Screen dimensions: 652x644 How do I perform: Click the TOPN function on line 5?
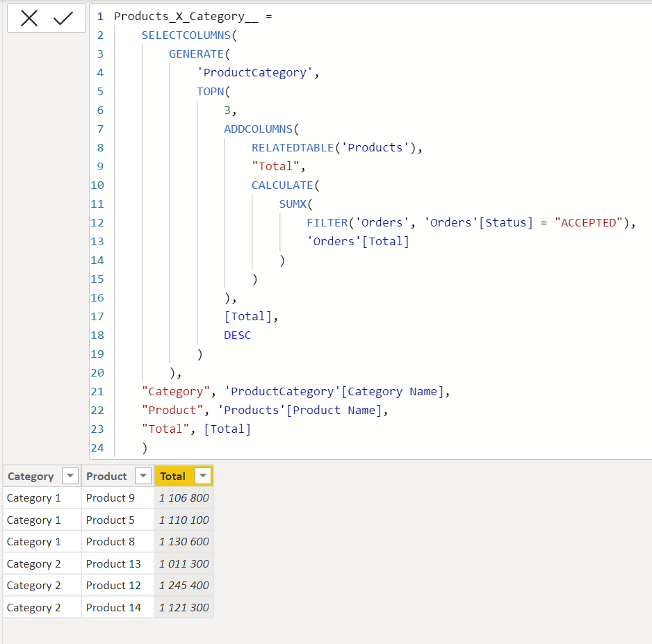pos(210,91)
